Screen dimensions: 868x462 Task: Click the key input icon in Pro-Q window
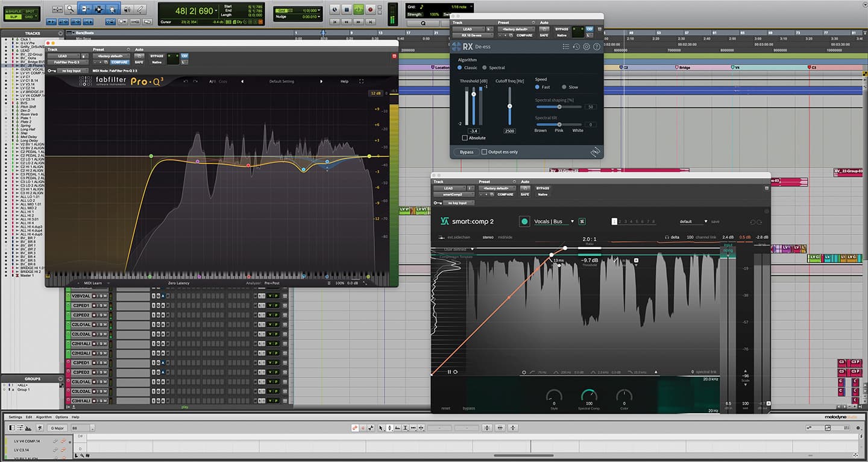click(52, 71)
